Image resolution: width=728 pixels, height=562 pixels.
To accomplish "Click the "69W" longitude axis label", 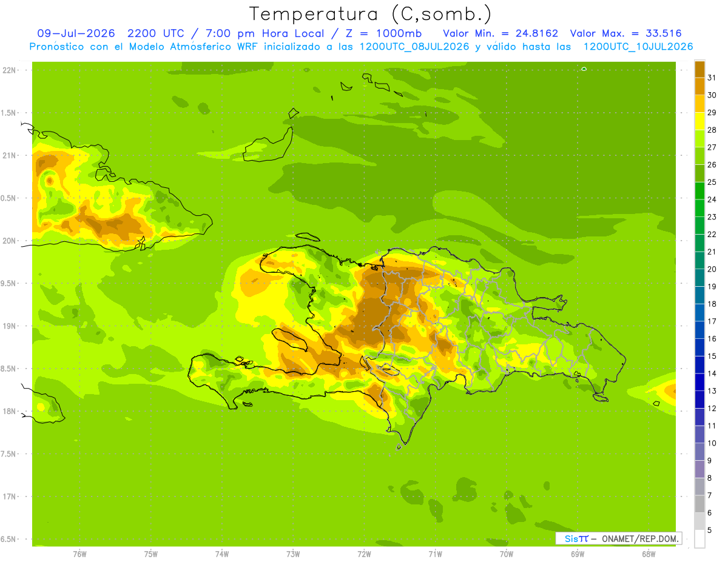I will (x=578, y=554).
